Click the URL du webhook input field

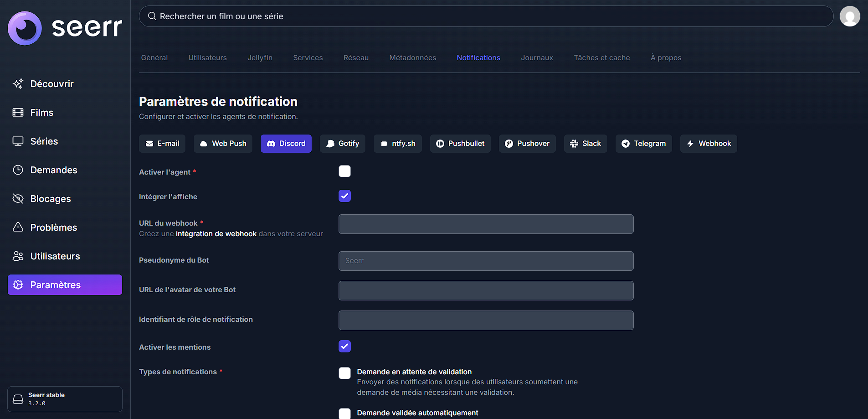486,224
